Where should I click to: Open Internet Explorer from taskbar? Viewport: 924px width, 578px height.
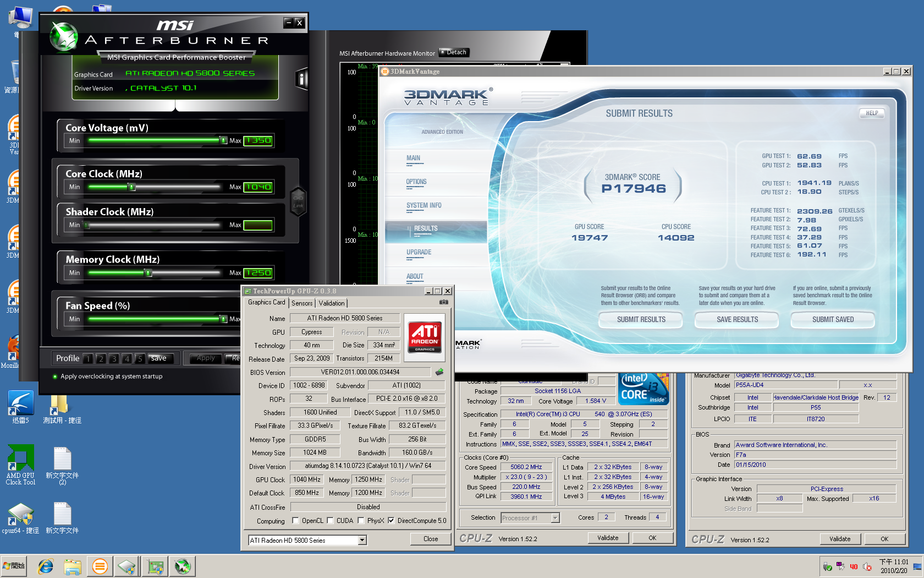[x=45, y=566]
